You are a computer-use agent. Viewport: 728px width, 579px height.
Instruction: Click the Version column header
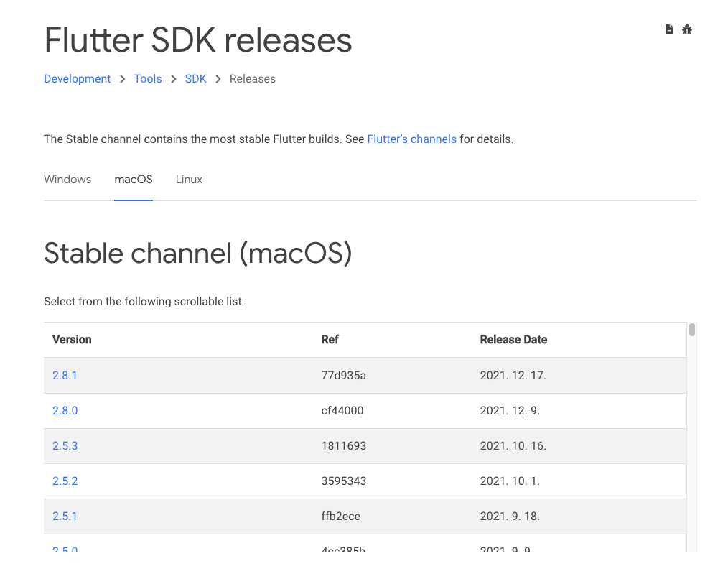72,340
